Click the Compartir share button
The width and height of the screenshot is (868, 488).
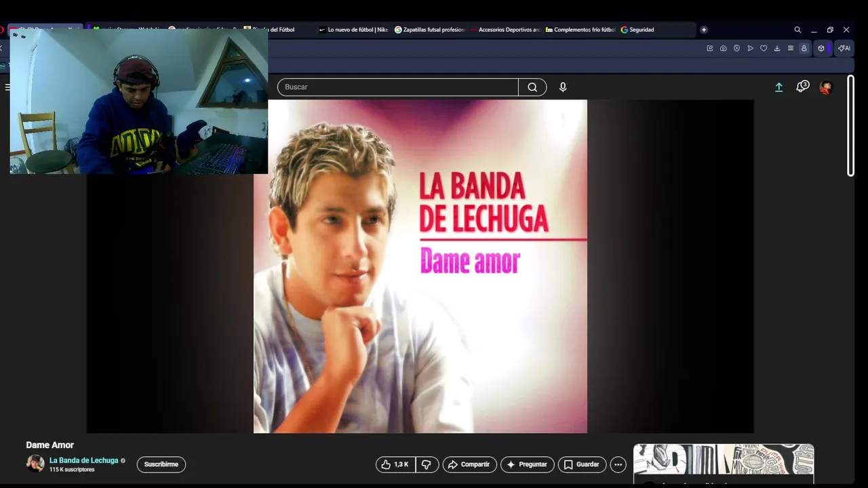469,464
